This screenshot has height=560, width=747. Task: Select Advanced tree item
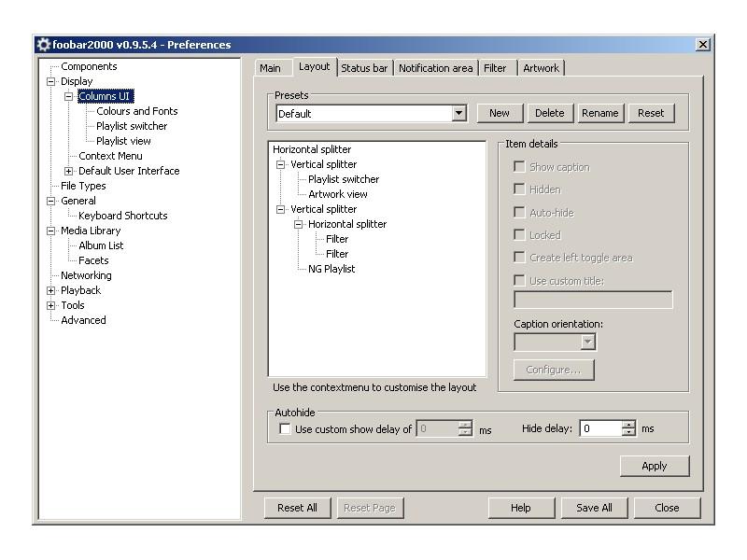click(83, 320)
